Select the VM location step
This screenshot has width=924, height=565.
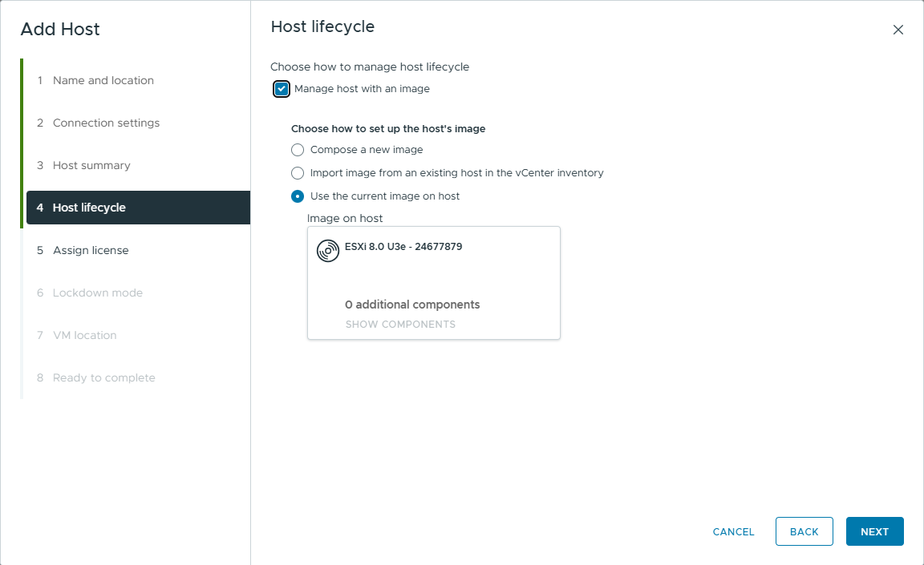pyautogui.click(x=87, y=335)
